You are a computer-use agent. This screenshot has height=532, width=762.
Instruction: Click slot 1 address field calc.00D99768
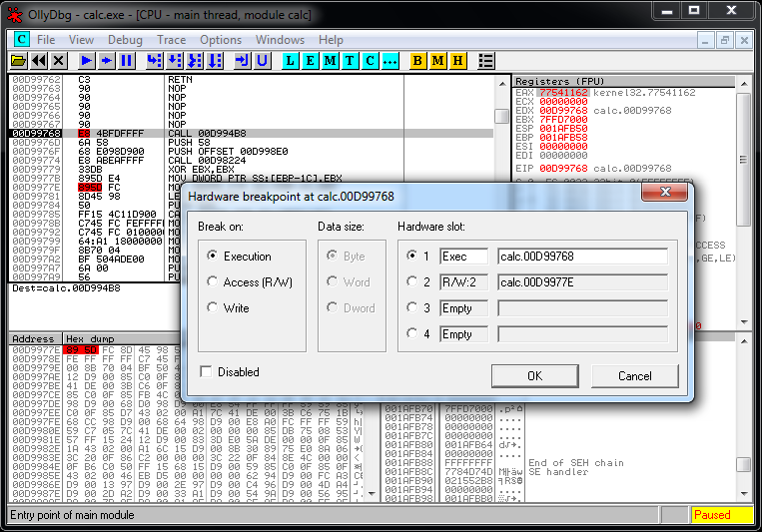click(x=582, y=257)
